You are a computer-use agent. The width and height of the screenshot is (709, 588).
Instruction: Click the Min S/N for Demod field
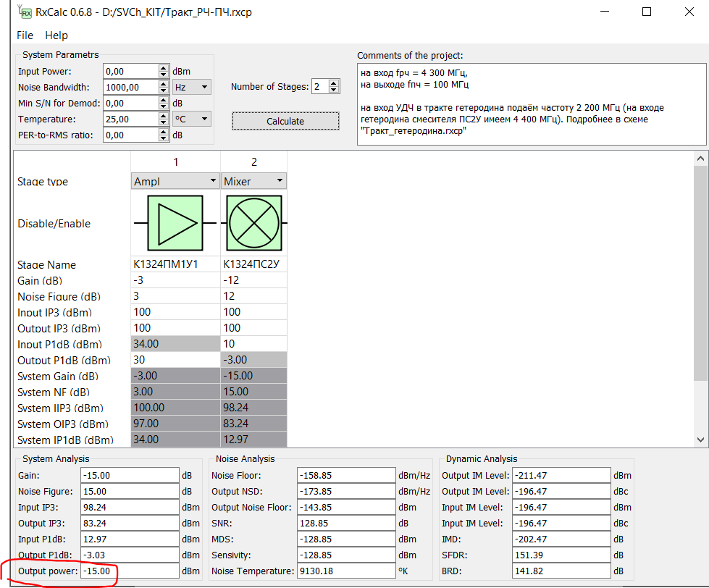click(x=131, y=103)
